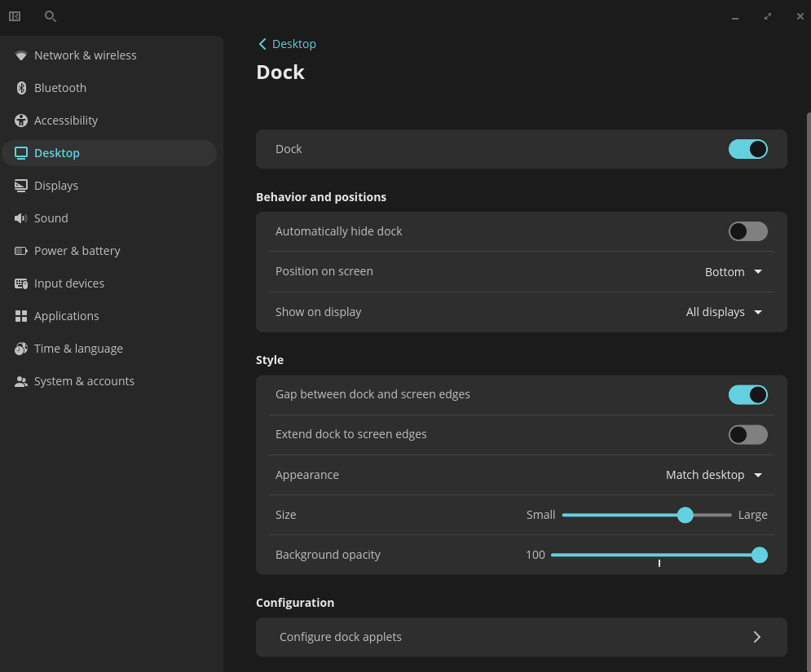Screen dimensions: 811x672
Task: Click the Network & wireless icon in sidebar
Action: click(20, 55)
